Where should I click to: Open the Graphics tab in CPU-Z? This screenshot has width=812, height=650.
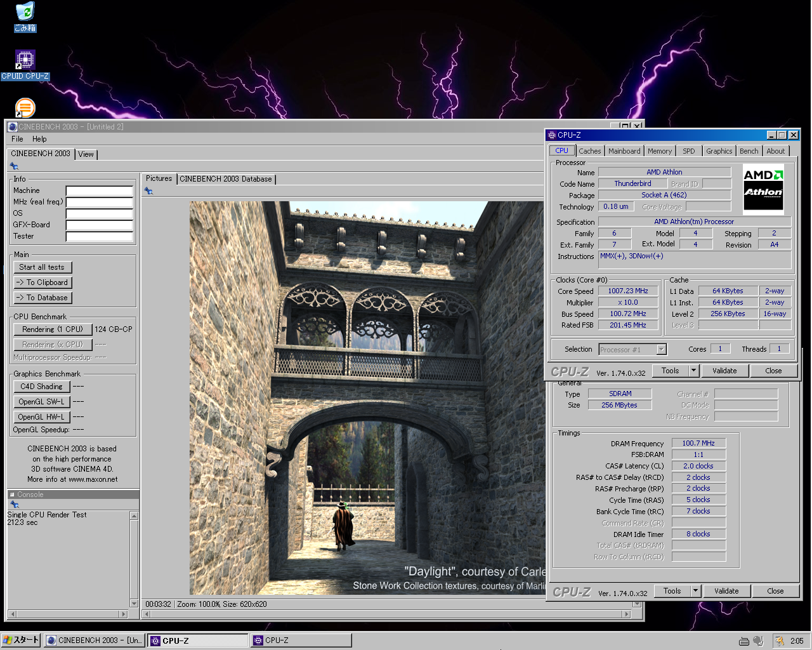[x=719, y=151]
